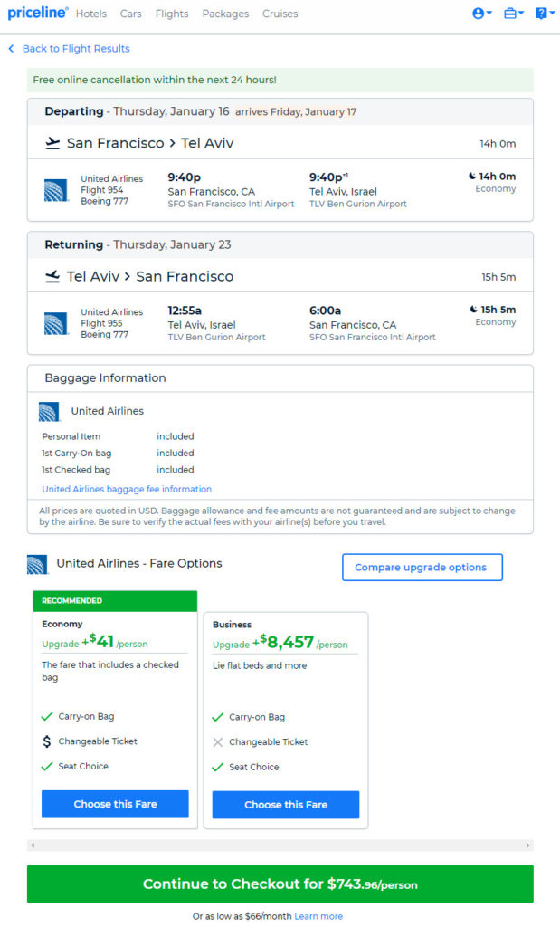Click overnight moon icon beside 15h 5m
This screenshot has height=927, width=560.
[x=474, y=310]
